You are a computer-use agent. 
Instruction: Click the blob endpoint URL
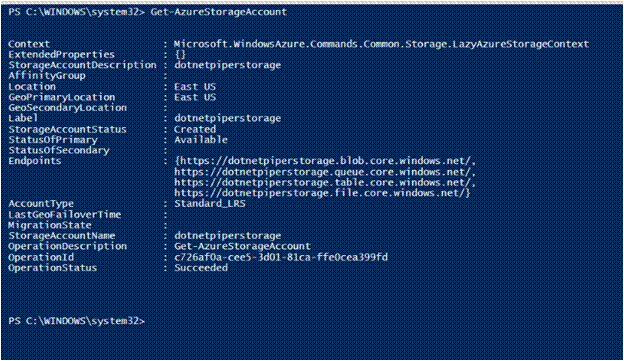point(324,161)
